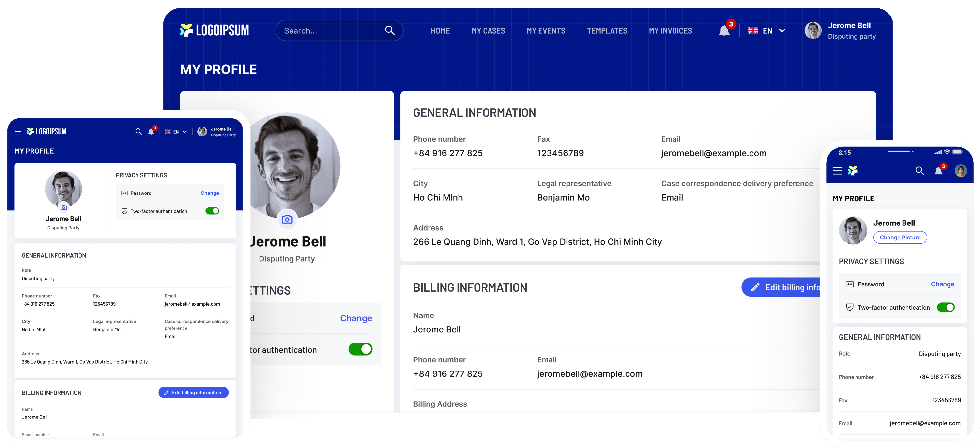Screen dimensions: 980x447
Task: Click camera icon under tablet profile photo
Action: pos(63,207)
